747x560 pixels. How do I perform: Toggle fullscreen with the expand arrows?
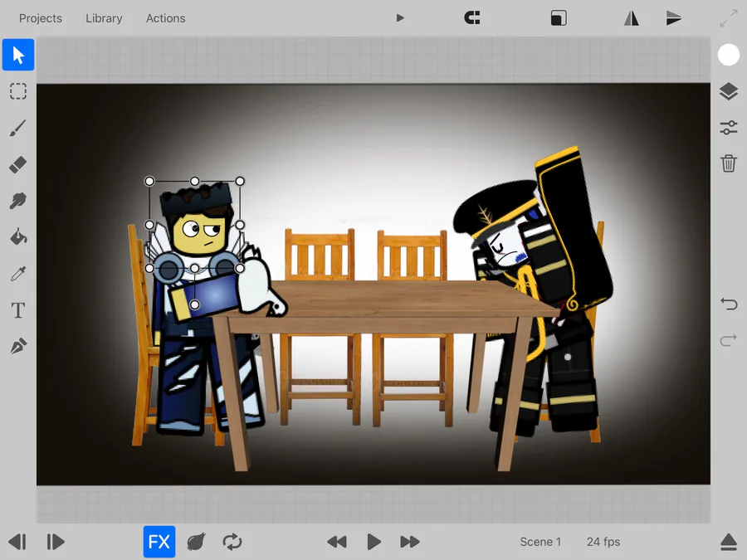pos(729,18)
